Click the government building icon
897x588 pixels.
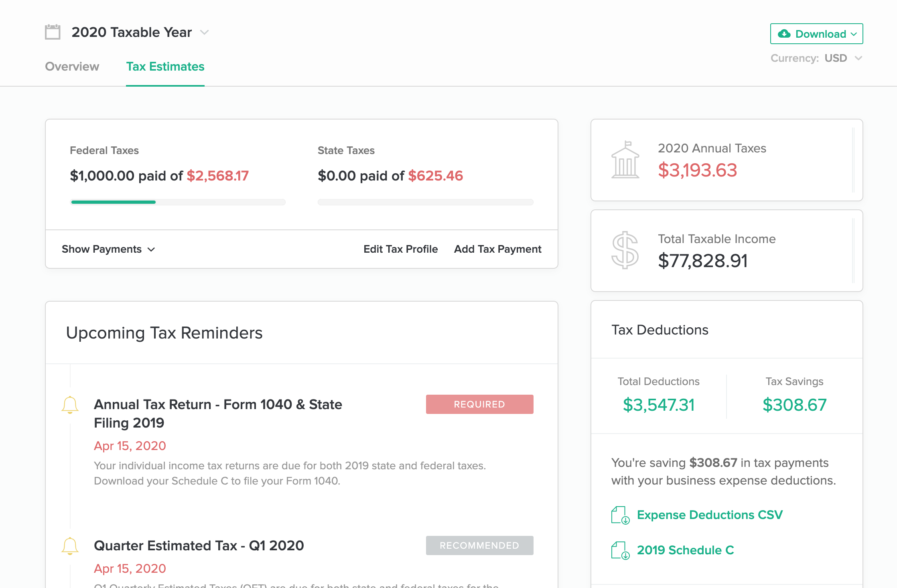[625, 160]
